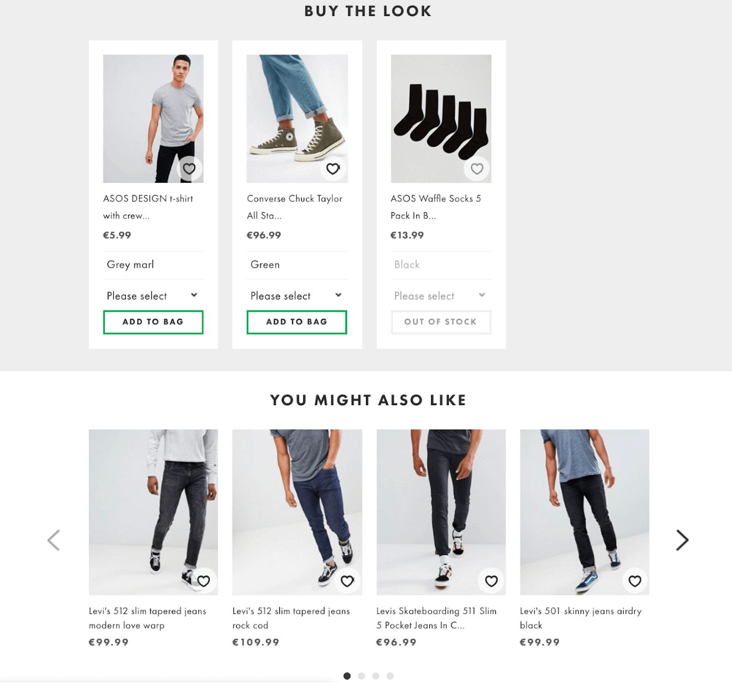Click the heart icon on the Converse shoes

click(x=333, y=168)
